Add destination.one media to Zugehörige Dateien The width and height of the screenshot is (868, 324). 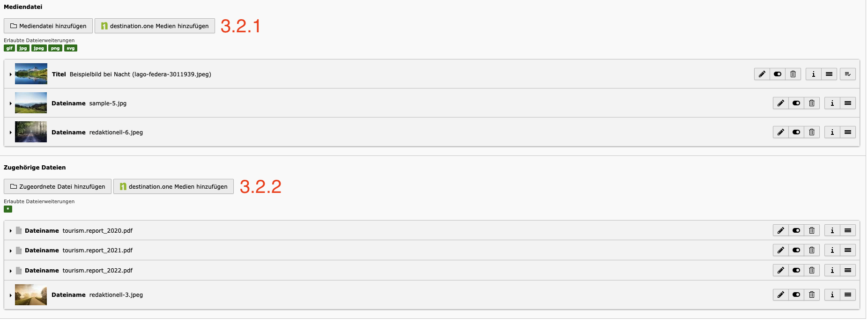click(x=173, y=186)
